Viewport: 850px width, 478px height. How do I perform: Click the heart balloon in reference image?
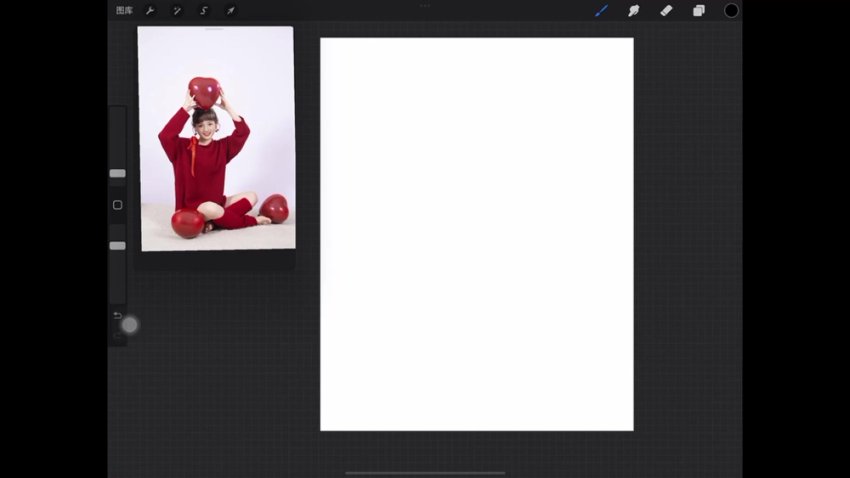tap(204, 91)
